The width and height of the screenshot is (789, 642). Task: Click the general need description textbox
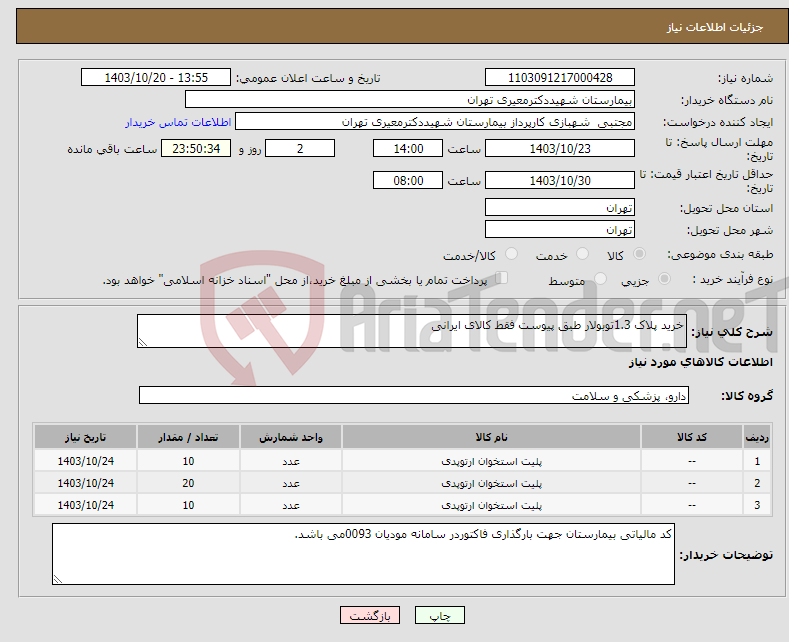coord(412,331)
